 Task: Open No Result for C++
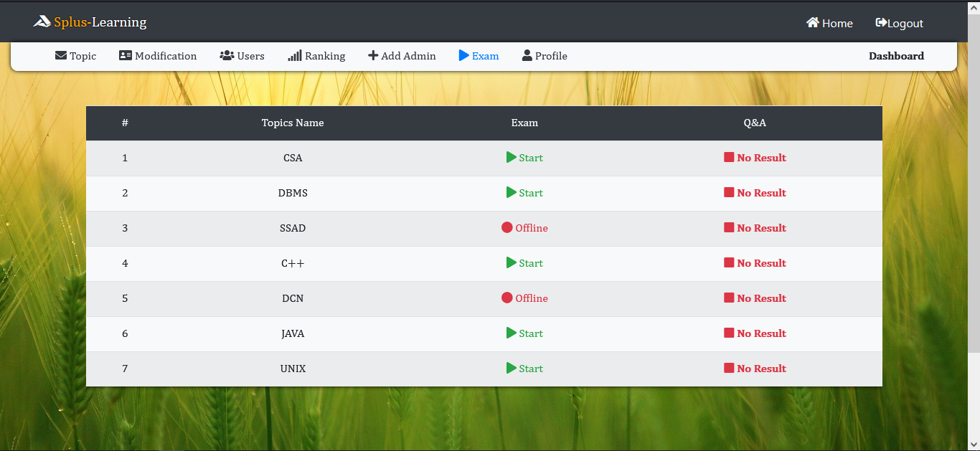[x=755, y=263]
